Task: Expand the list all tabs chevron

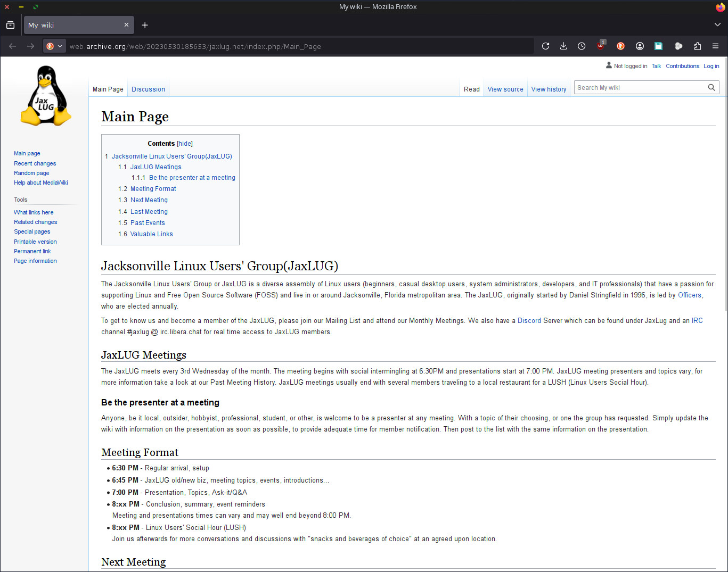Action: point(717,25)
